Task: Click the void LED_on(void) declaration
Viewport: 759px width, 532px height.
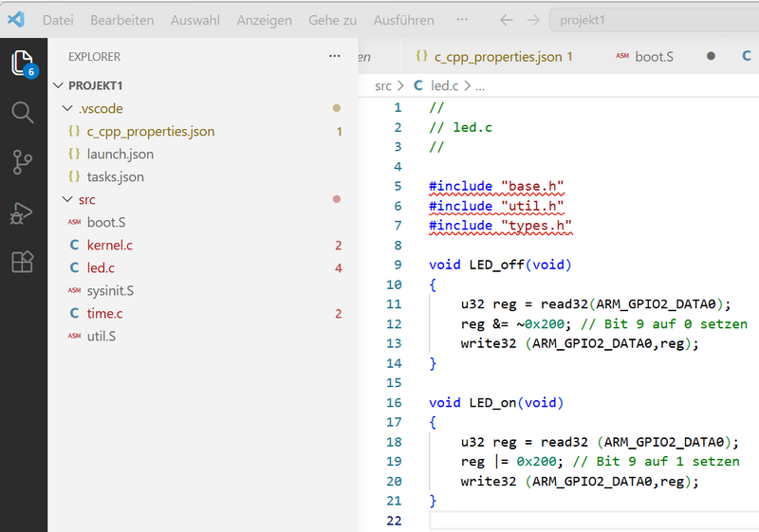Action: [x=496, y=403]
